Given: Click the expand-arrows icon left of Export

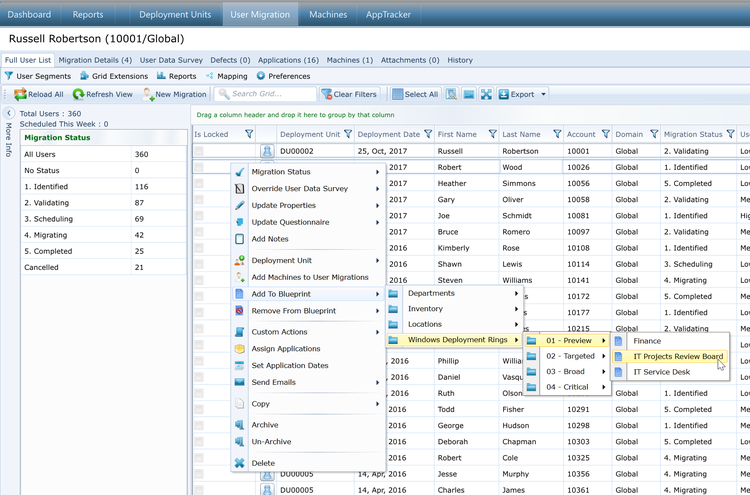Looking at the screenshot, I should 486,94.
